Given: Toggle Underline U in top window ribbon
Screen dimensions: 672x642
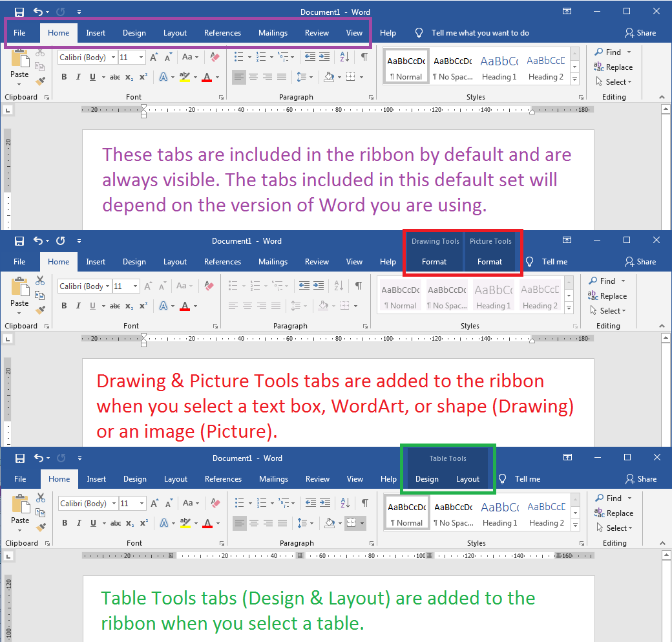Looking at the screenshot, I should click(92, 77).
